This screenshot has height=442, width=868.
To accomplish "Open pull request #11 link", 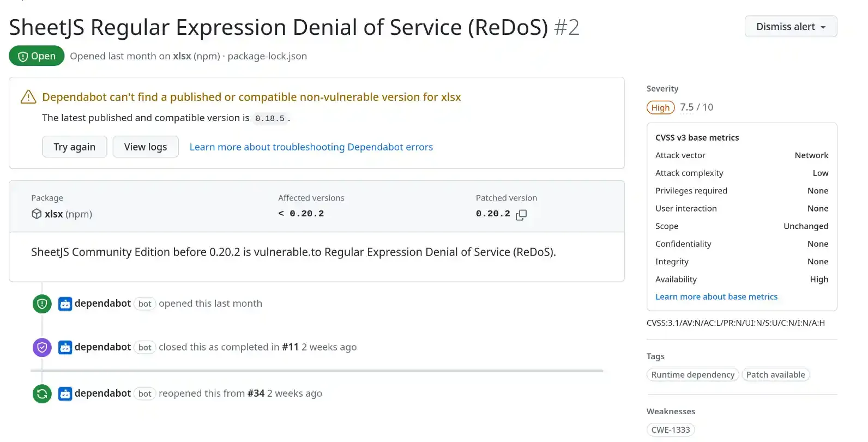I will tap(290, 347).
